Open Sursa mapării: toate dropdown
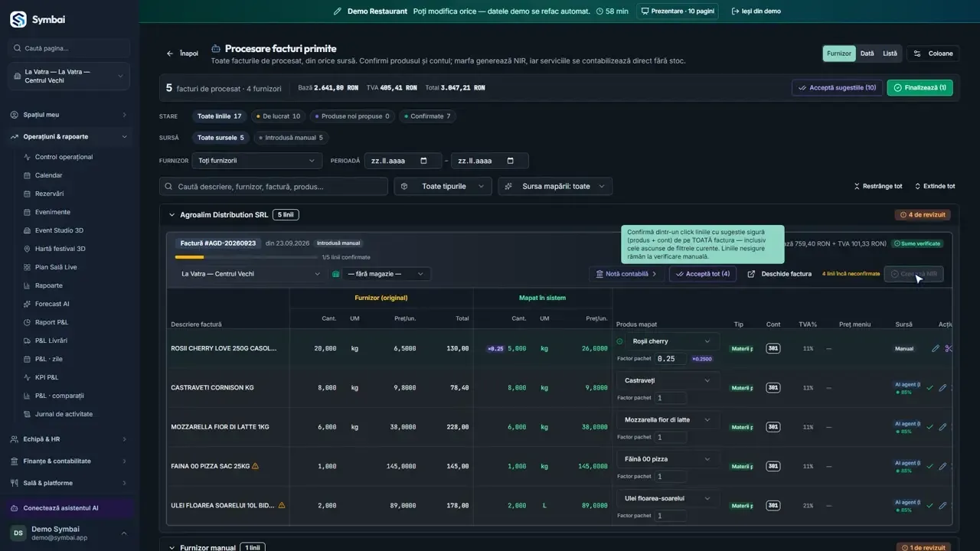Screen dimensions: 980x551 pos(555,186)
